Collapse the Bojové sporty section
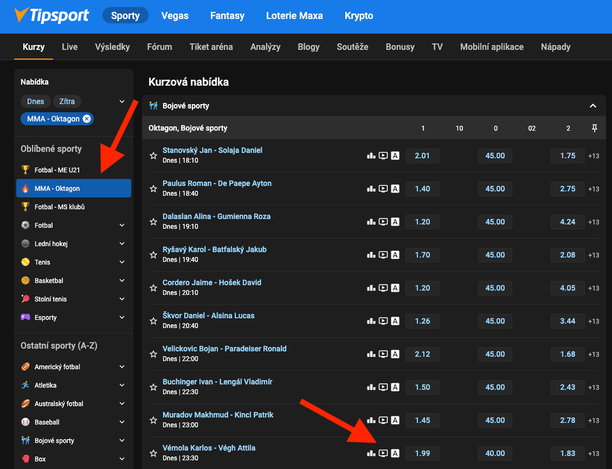This screenshot has height=469, width=612. tap(592, 106)
